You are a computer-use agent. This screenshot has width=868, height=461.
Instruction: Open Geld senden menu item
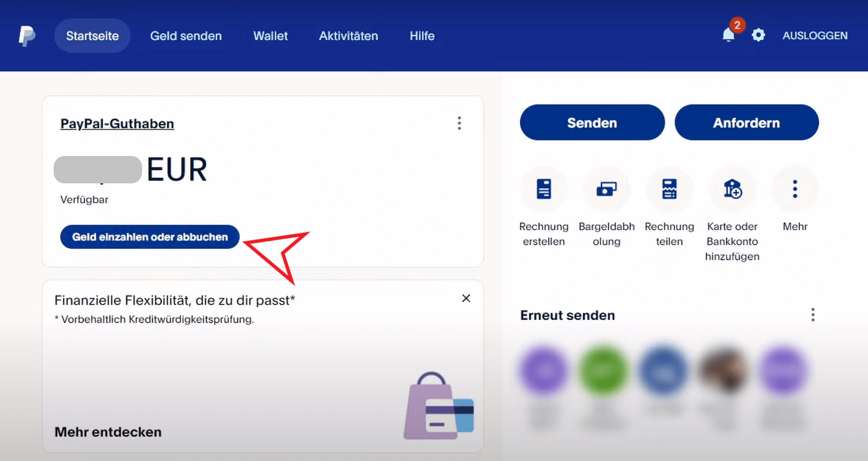[x=186, y=36]
